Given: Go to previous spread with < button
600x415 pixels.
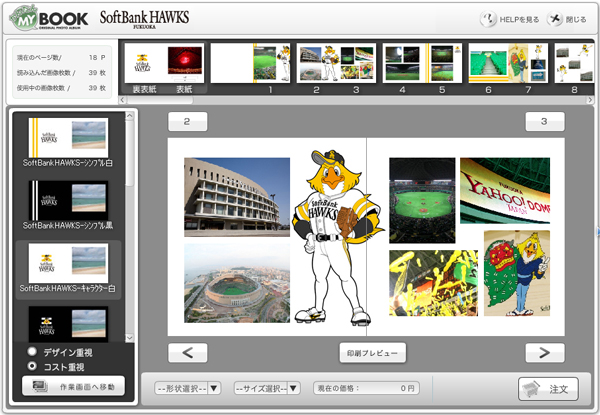Looking at the screenshot, I should [x=188, y=353].
